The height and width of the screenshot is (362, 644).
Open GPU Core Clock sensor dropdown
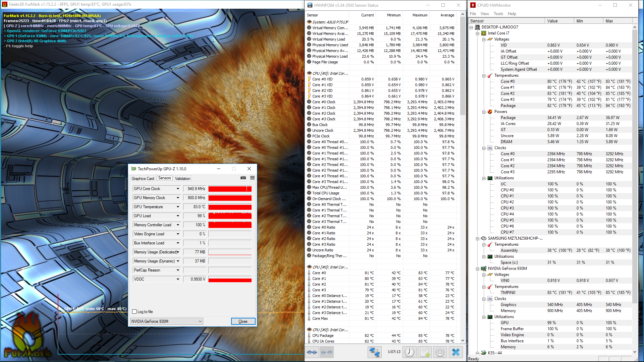(178, 189)
